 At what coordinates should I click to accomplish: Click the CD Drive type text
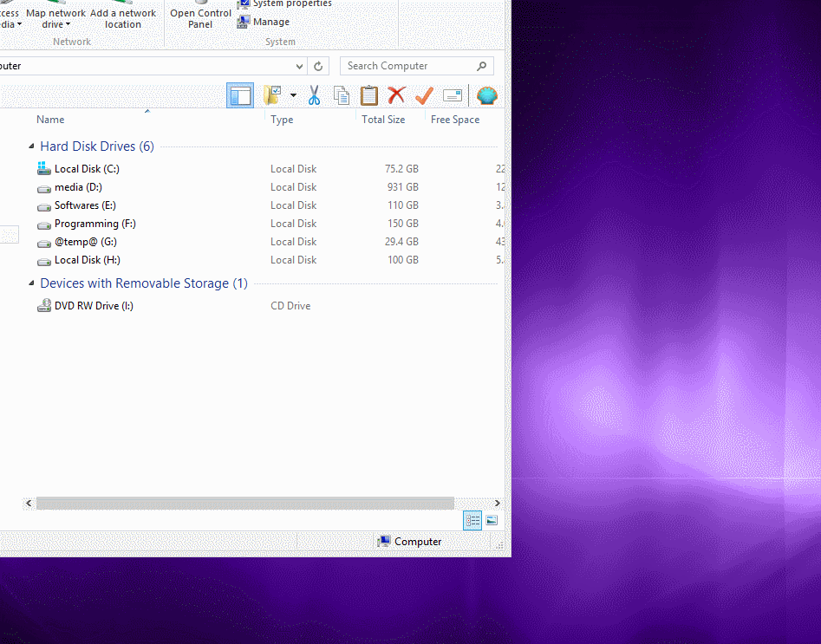pyautogui.click(x=290, y=306)
